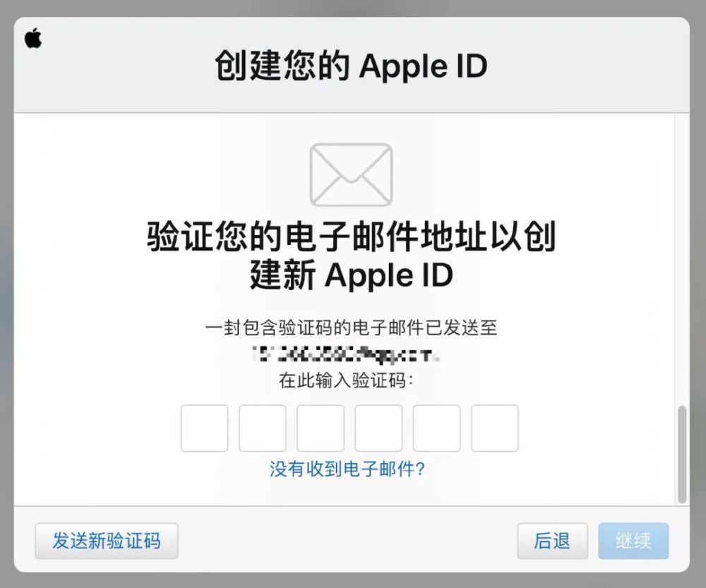
Task: Click the sixth and last code box
Action: click(x=495, y=428)
